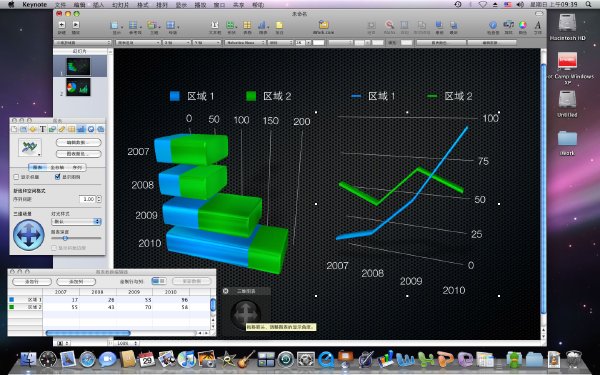Select the Chart inspector icon
The image size is (600, 375).
(81, 129)
